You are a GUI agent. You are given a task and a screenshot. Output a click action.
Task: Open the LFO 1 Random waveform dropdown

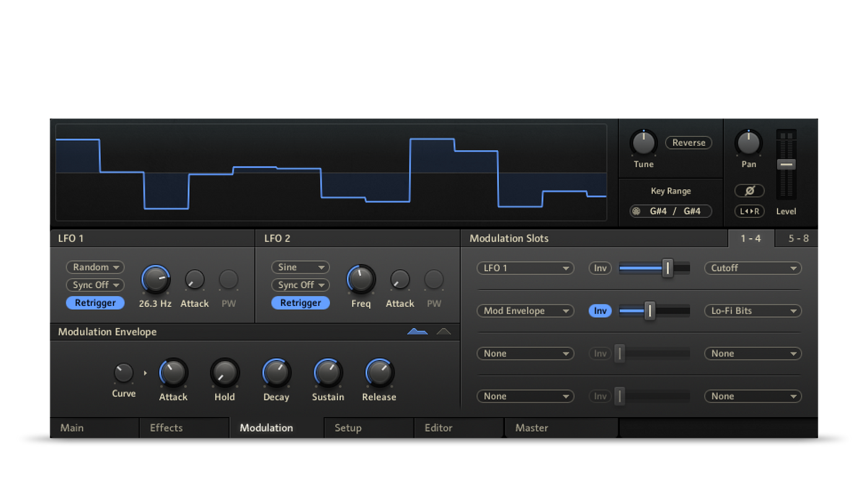click(x=95, y=267)
